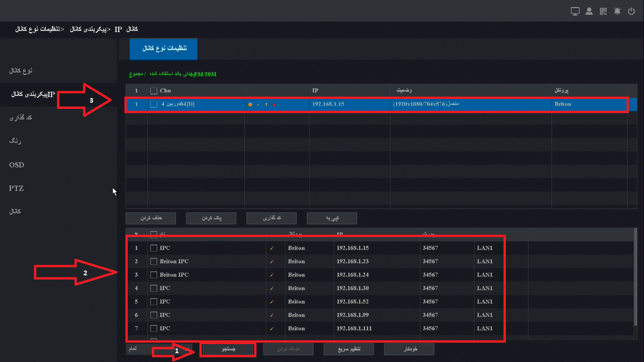This screenshot has height=362, width=644.
Task: Edit the found device 192.168.1.23 pencil icon
Action: tap(272, 262)
